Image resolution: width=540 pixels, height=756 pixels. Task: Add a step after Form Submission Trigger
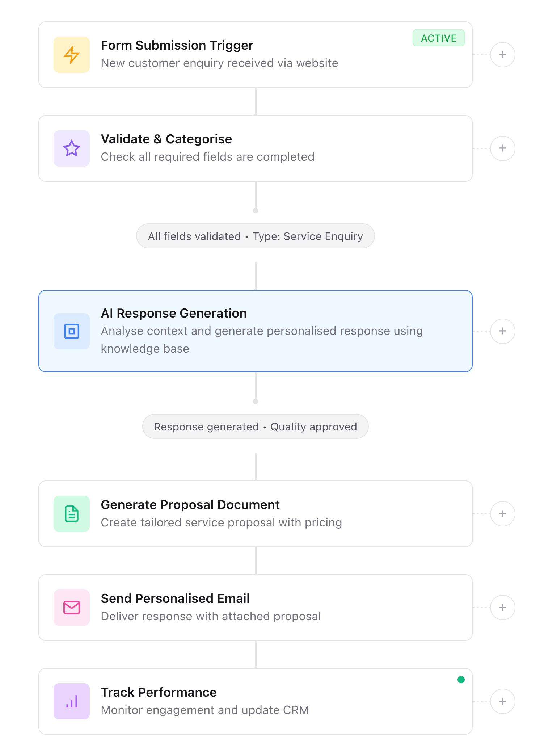(503, 54)
